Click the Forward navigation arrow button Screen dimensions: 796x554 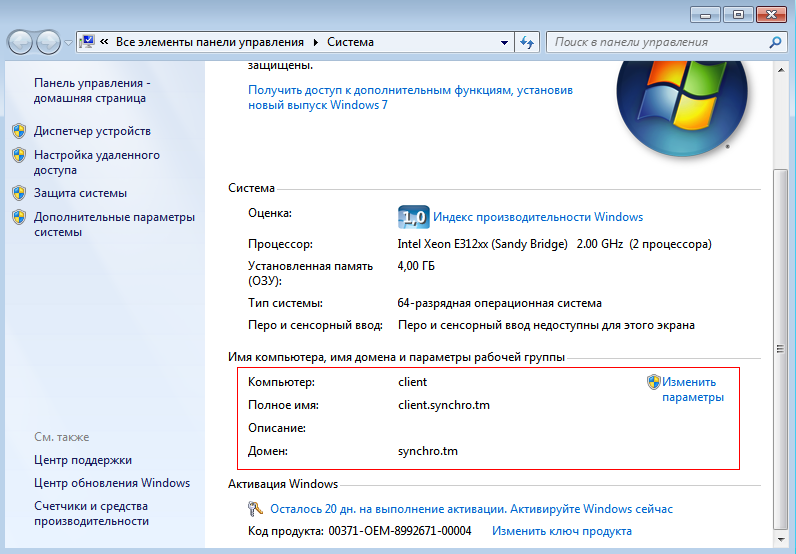(48, 42)
